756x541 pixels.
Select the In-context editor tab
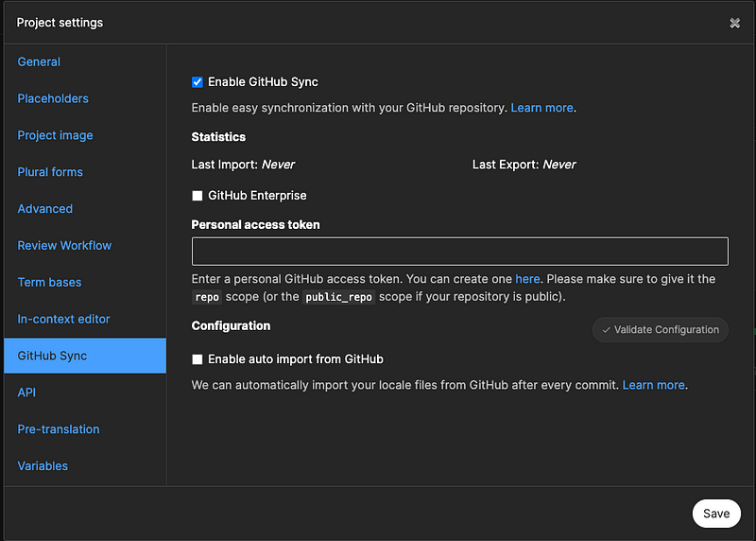pyautogui.click(x=63, y=320)
